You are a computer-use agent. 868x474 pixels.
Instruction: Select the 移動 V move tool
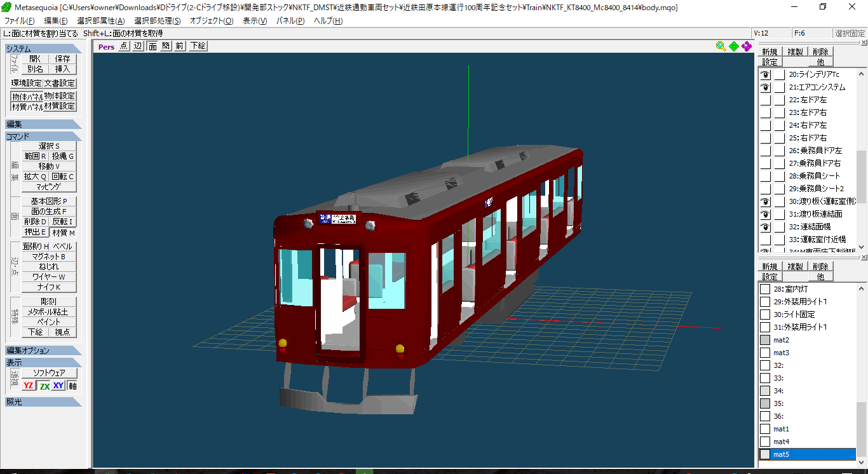(49, 166)
